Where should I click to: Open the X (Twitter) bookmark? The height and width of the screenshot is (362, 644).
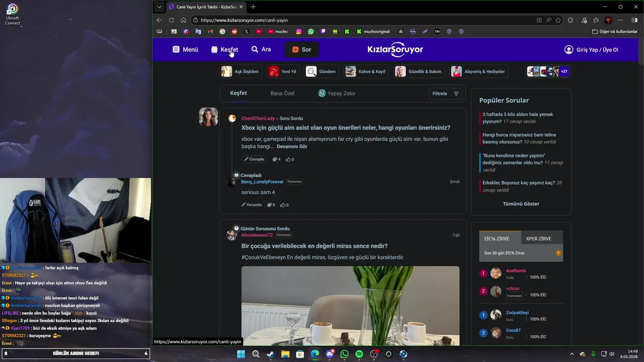(247, 31)
